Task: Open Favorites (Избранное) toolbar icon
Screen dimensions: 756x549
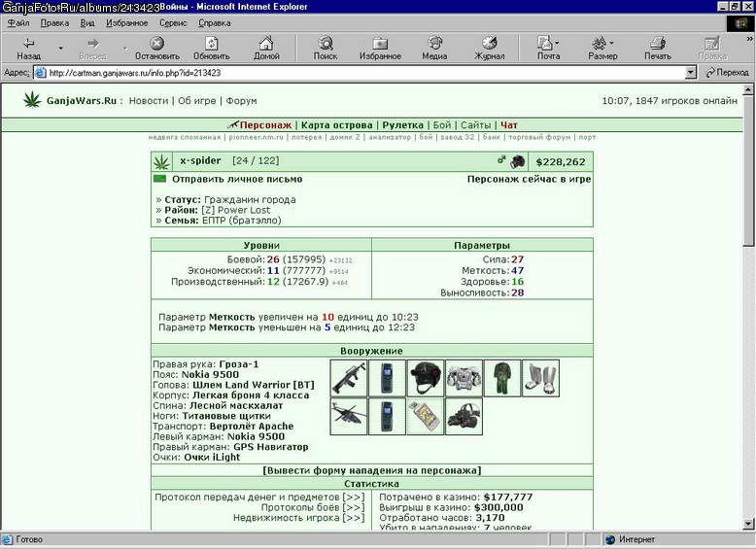Action: point(380,44)
